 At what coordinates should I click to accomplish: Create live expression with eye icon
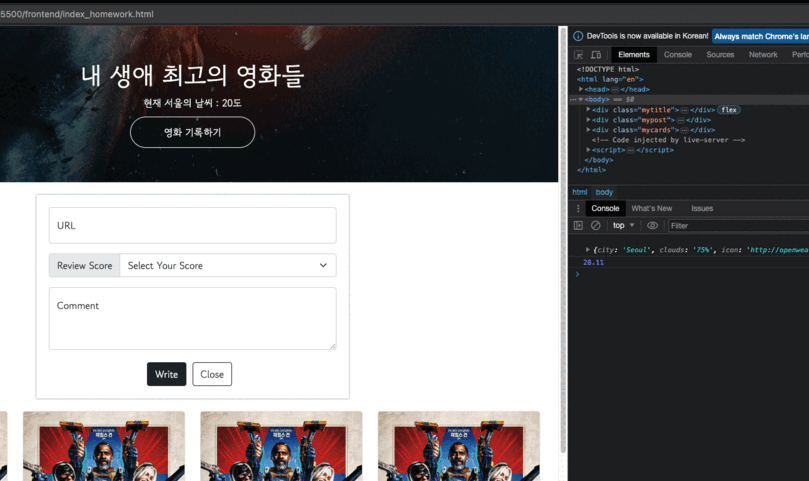click(x=652, y=226)
